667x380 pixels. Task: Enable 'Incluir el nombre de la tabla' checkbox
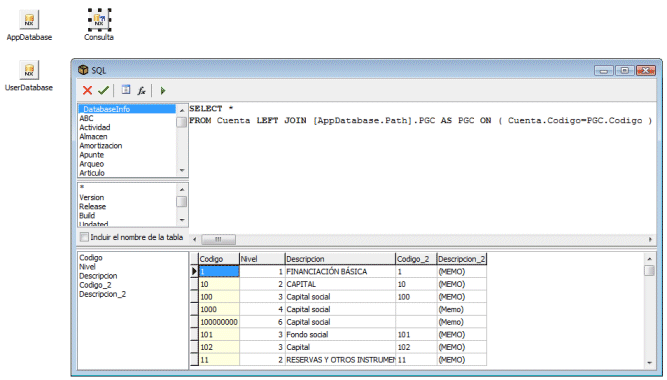[x=84, y=237]
